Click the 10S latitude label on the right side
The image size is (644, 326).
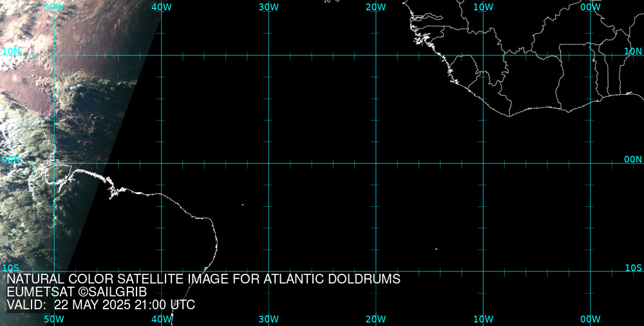633,268
